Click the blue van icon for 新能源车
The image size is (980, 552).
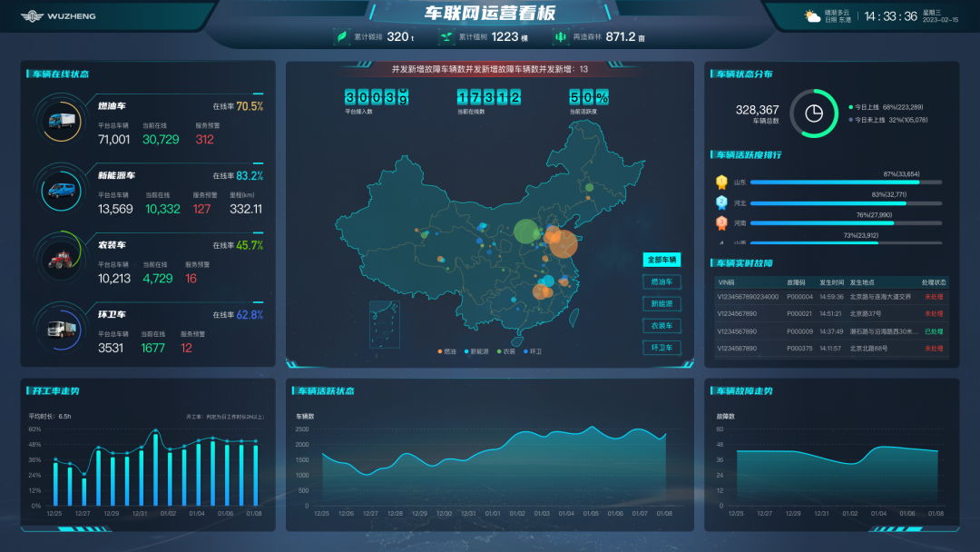[x=63, y=190]
